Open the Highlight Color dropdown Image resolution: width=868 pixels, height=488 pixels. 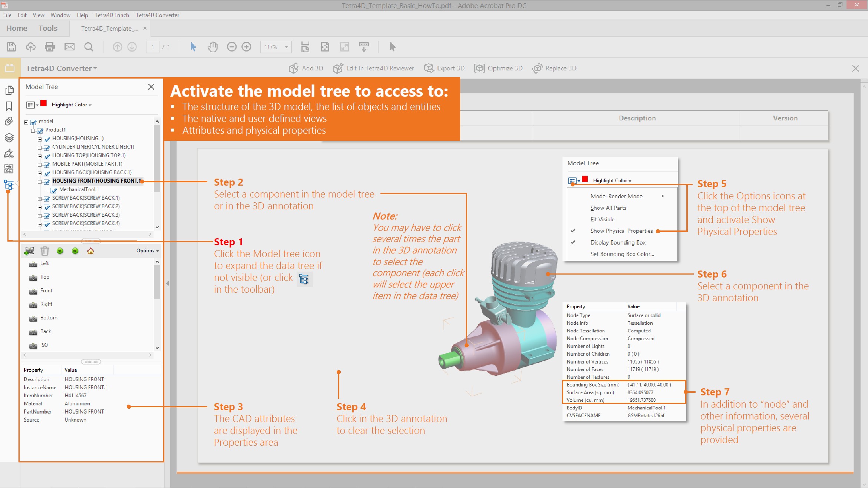click(x=72, y=105)
